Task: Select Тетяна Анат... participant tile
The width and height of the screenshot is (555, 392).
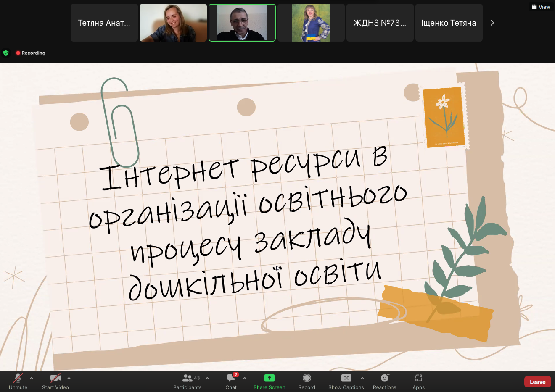Action: tap(104, 23)
